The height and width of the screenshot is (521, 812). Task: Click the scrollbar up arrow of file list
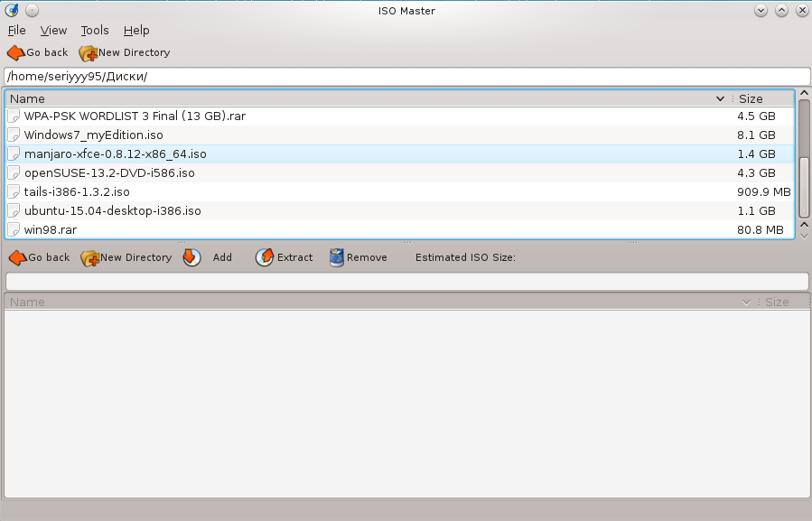[804, 93]
